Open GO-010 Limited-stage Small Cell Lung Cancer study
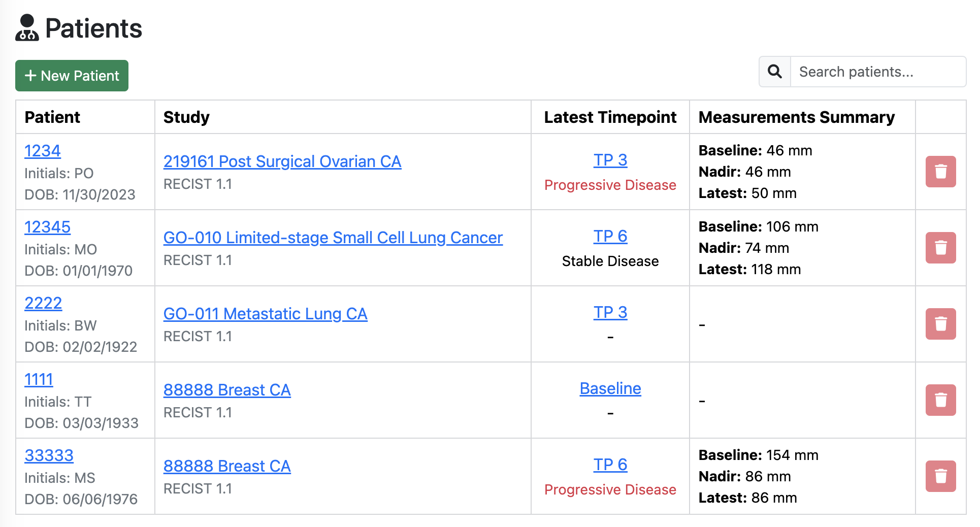 click(x=333, y=238)
